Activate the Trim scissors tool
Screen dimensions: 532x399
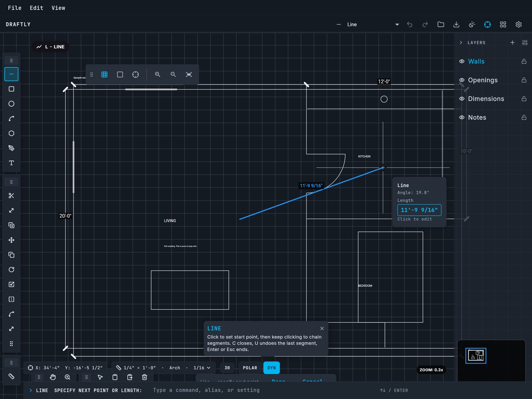pyautogui.click(x=12, y=196)
